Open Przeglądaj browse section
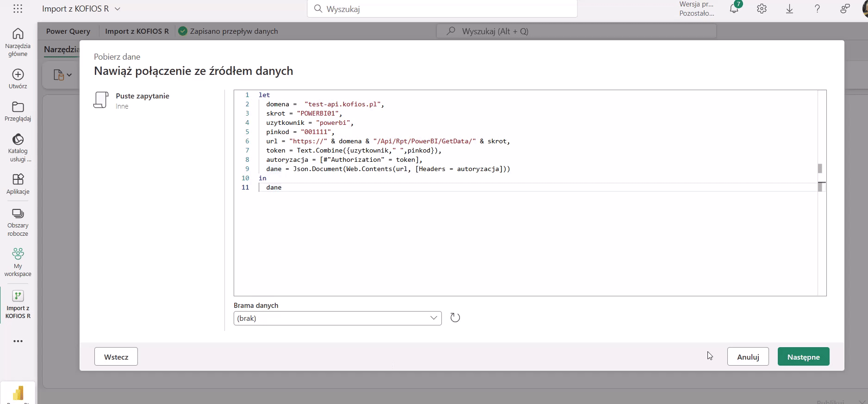The height and width of the screenshot is (404, 868). [x=18, y=111]
